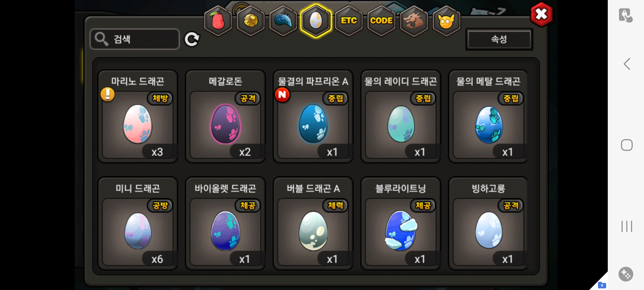Open the brown dragon category tab
The height and width of the screenshot is (290, 644).
[414, 21]
